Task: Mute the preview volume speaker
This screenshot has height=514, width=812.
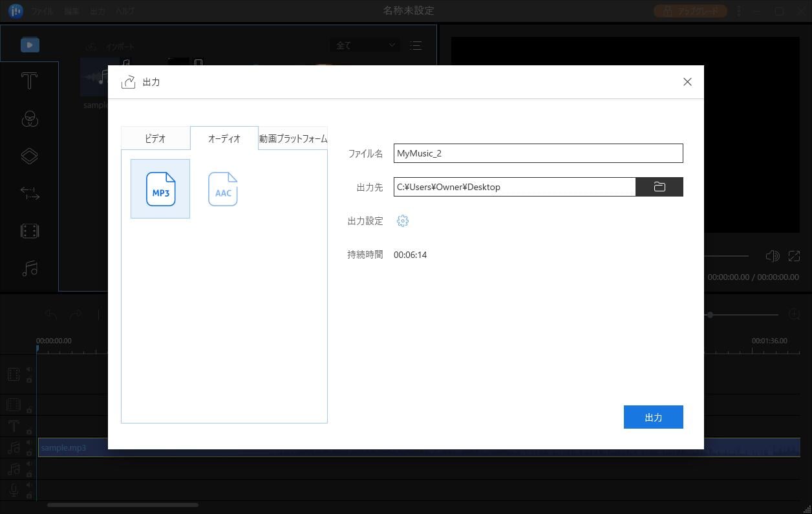Action: (x=772, y=256)
